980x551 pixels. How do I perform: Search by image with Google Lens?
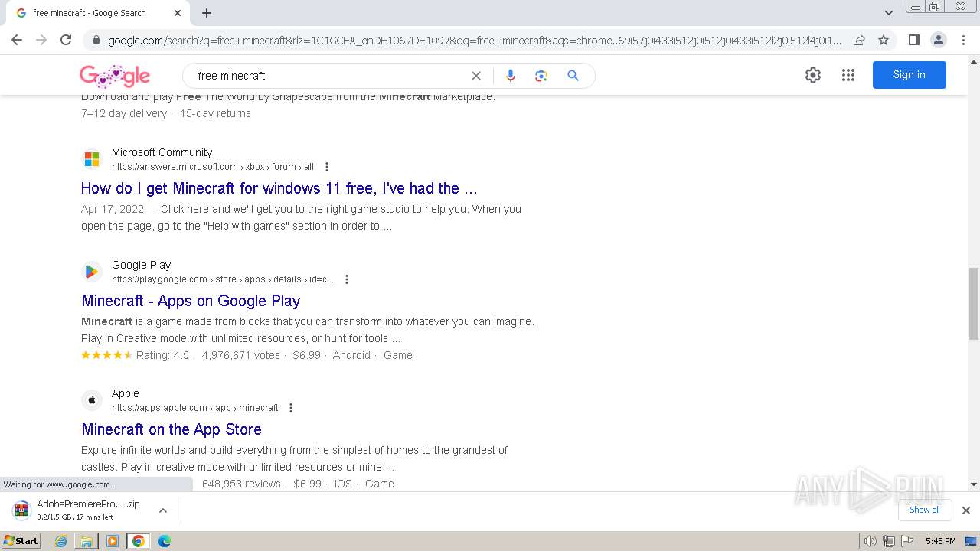541,76
